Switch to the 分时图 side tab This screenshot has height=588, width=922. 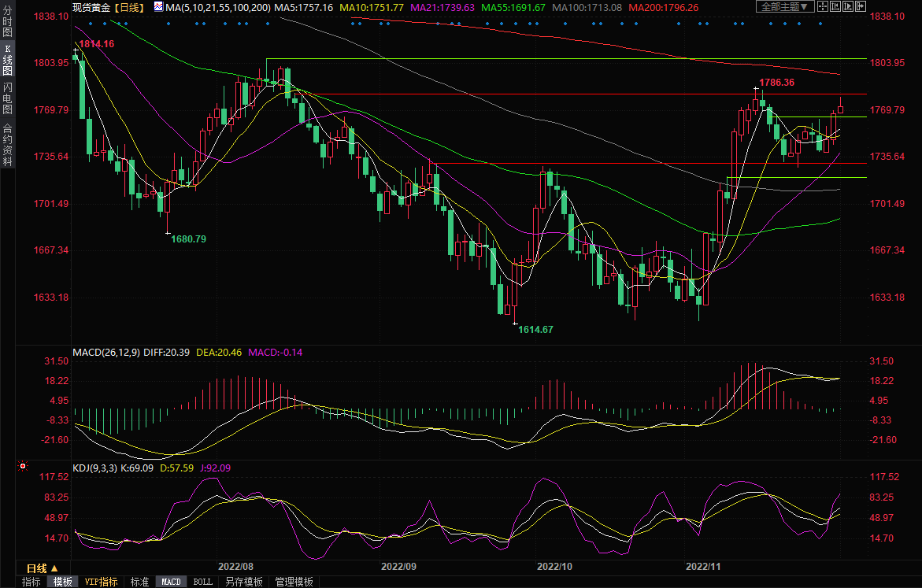7,22
